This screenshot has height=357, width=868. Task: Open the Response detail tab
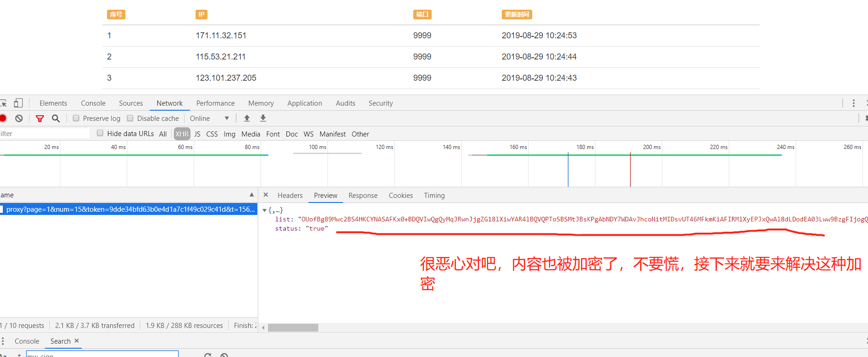[363, 196]
